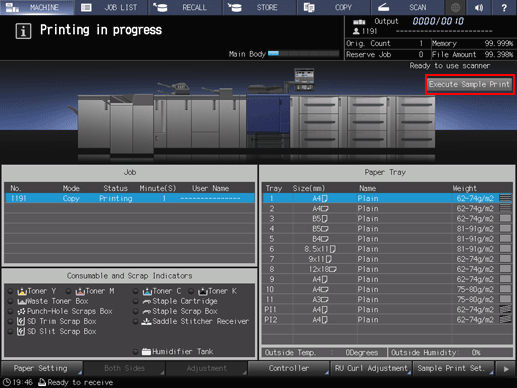Image resolution: width=517 pixels, height=388 pixels.
Task: Click the Main Body progress bar
Action: [303, 54]
